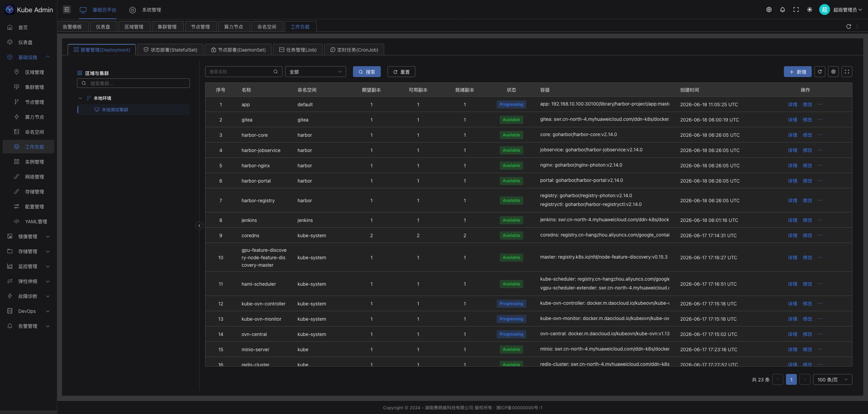This screenshot has height=414, width=868.
Task: Switch to 任务管理(Job) tab
Action: tap(298, 50)
